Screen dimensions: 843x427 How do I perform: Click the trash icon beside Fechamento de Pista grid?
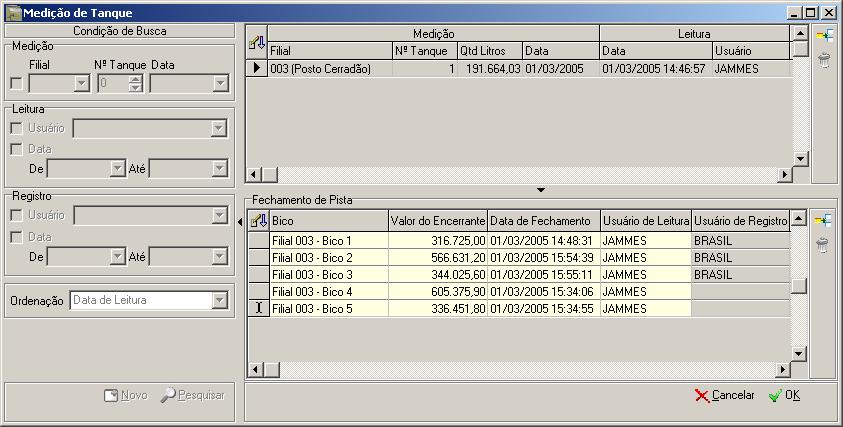tap(822, 245)
